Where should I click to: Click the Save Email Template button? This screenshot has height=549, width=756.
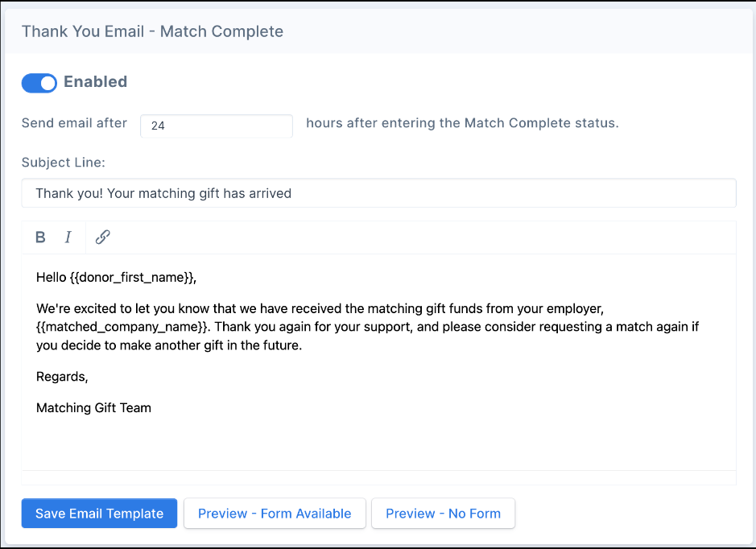[98, 513]
